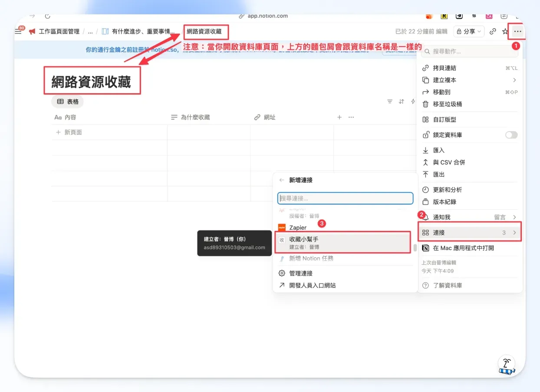Click the 收藏小幫手 icon

click(282, 240)
